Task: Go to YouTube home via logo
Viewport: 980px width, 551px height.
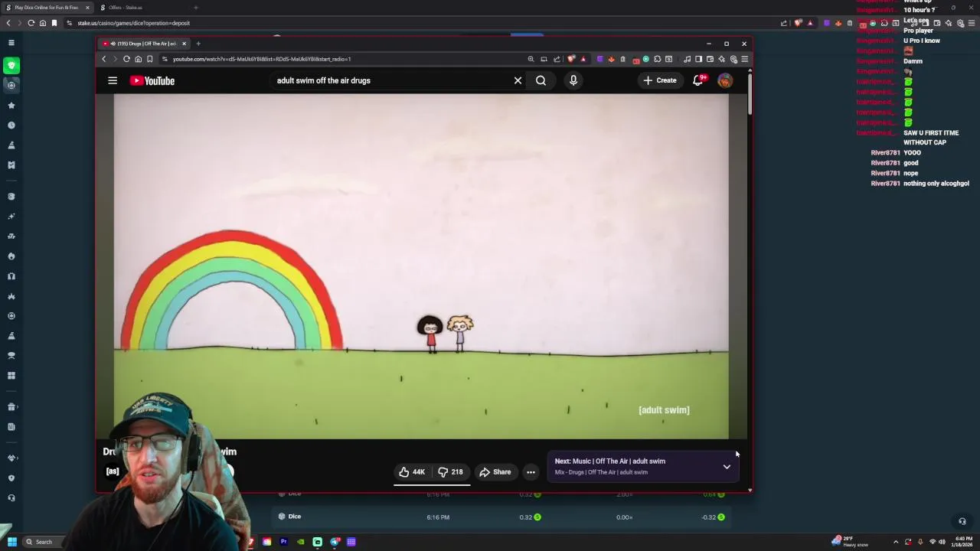Action: click(152, 80)
